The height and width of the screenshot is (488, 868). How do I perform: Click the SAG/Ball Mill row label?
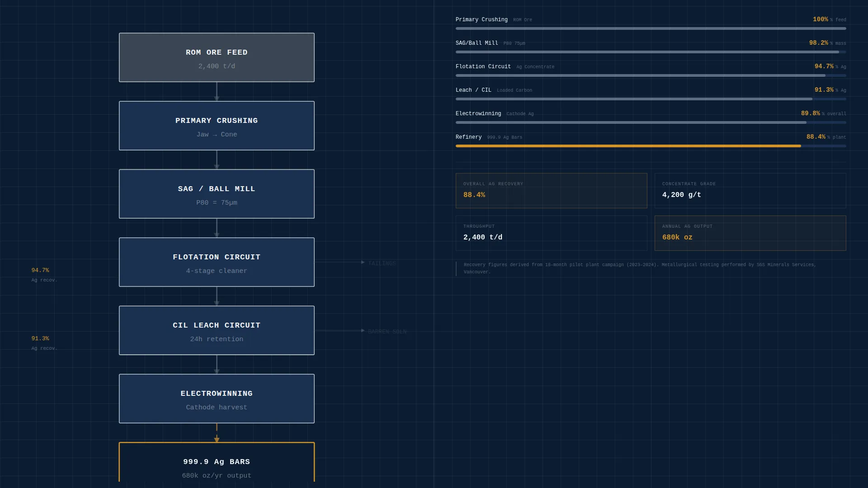point(477,43)
